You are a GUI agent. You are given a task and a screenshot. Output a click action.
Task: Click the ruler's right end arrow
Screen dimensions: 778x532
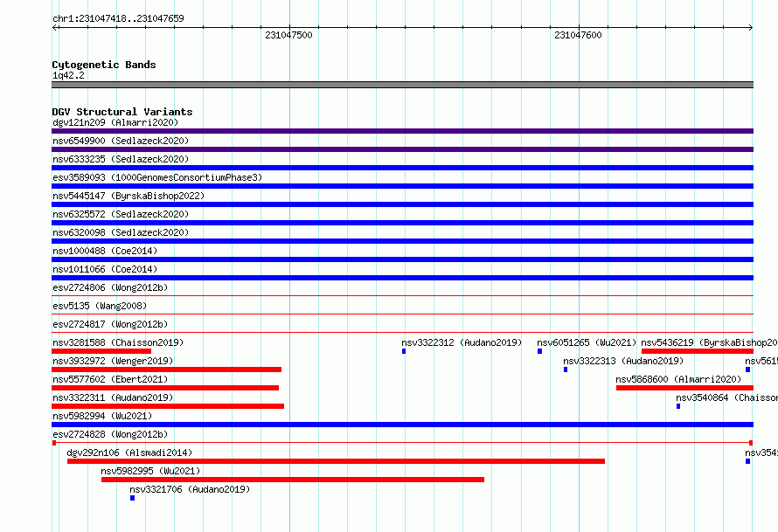click(x=751, y=27)
